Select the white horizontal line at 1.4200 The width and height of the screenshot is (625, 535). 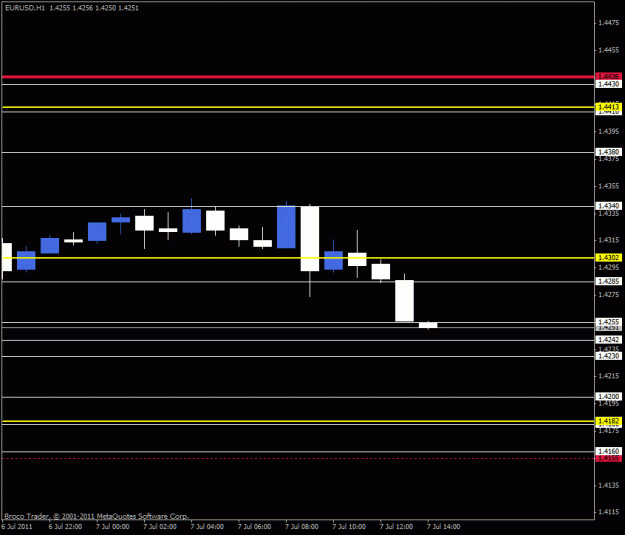coord(298,397)
